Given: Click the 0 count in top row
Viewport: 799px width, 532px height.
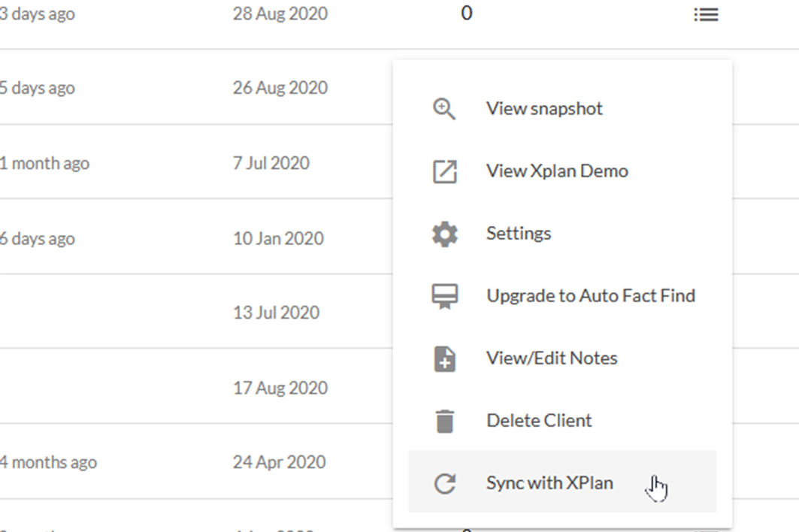Looking at the screenshot, I should pos(467,14).
